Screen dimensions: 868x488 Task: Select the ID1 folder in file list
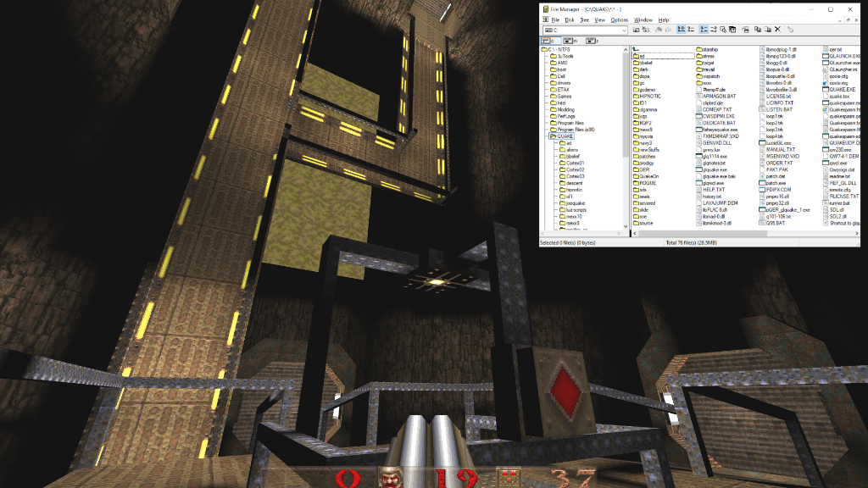(x=640, y=103)
